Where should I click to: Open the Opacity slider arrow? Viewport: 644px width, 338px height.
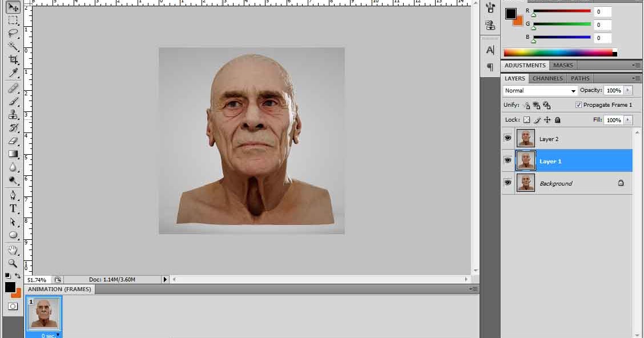[627, 90]
